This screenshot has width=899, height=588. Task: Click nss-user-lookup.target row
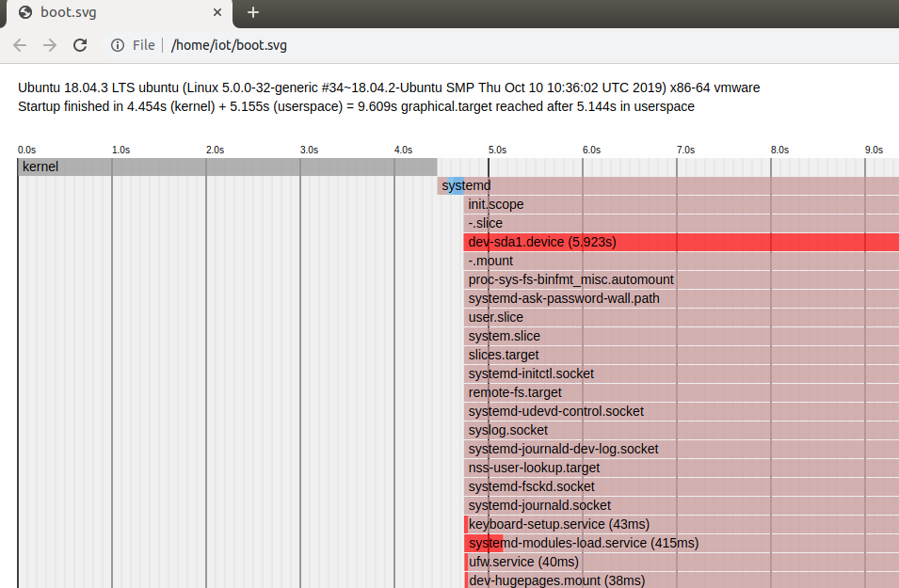click(682, 468)
